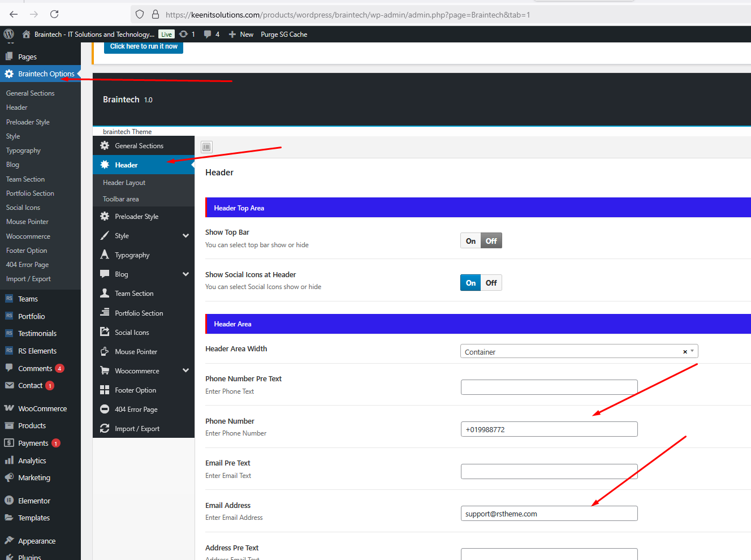Click the Payments dollar icon in sidebar
The height and width of the screenshot is (560, 751).
coord(9,443)
